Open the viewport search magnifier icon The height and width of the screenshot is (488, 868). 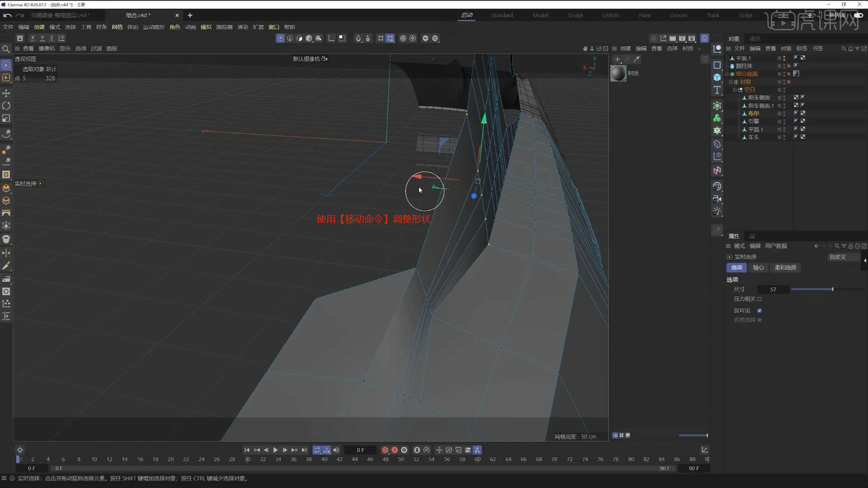6,49
